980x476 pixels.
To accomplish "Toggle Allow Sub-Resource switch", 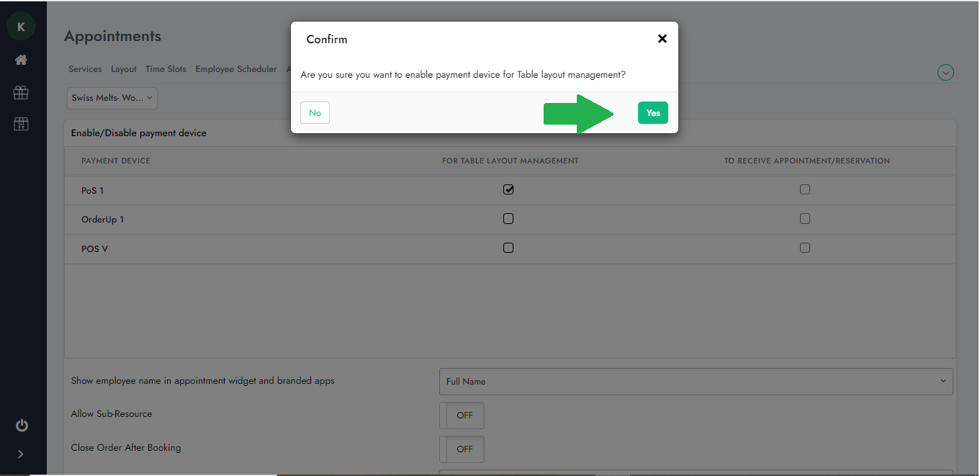I will [x=462, y=416].
